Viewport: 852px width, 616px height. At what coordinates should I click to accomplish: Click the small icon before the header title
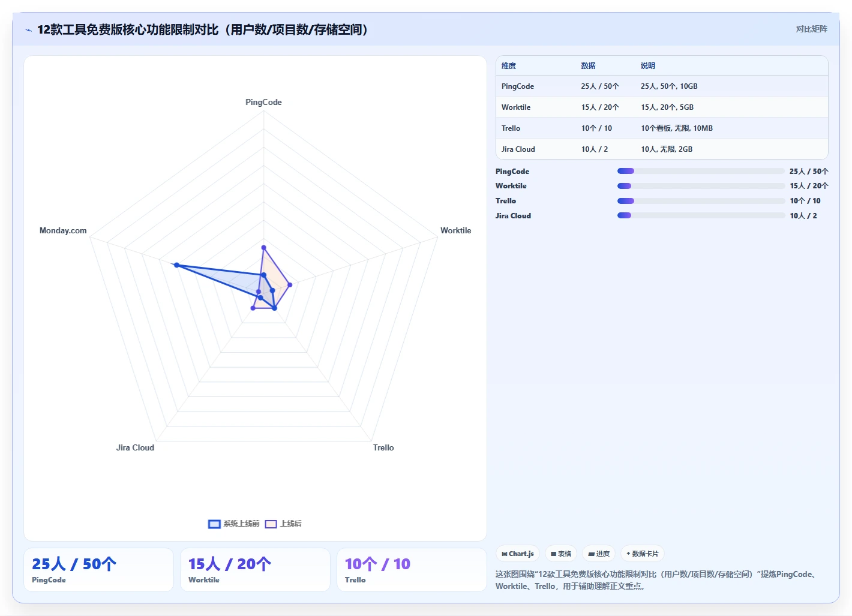(x=28, y=30)
